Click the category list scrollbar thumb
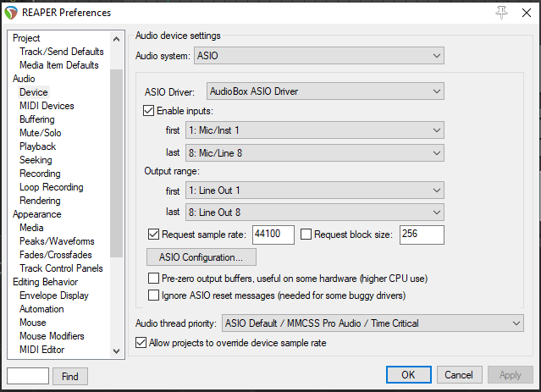 point(116,163)
